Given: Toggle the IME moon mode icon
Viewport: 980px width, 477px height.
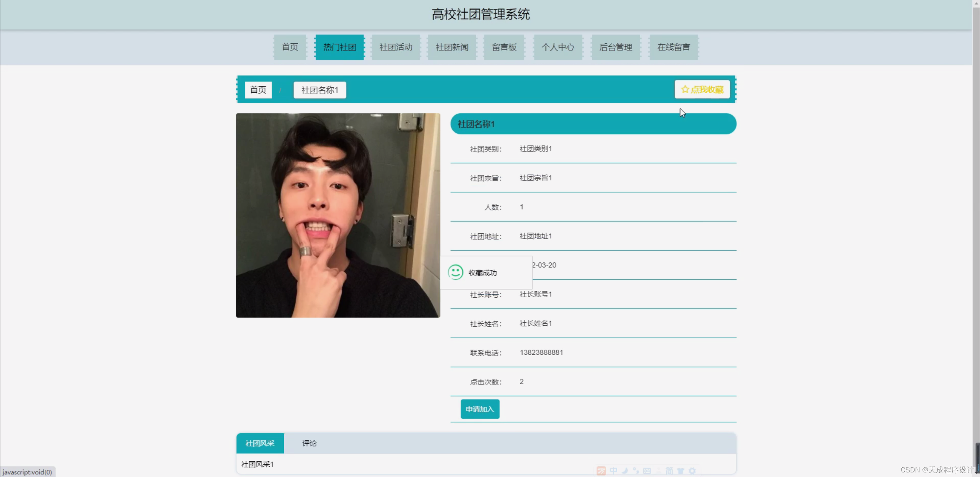Looking at the screenshot, I should (625, 470).
